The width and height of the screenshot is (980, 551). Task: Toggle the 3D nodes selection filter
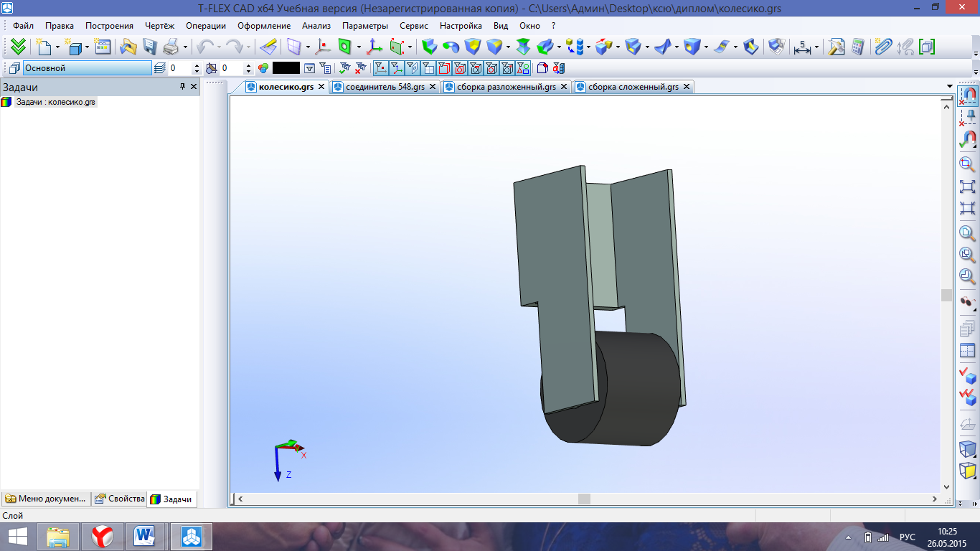pos(380,68)
